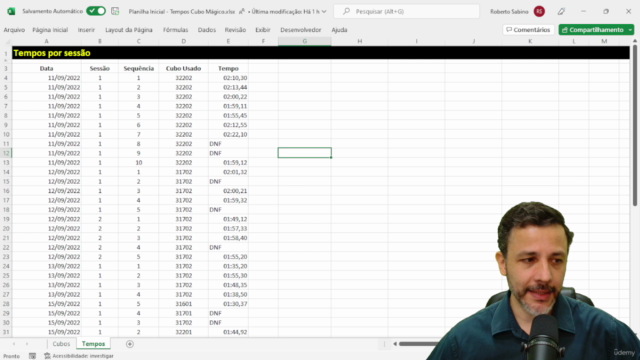Screen dimensions: 640x360
Task: Click the Pesquisar search field
Action: [407, 11]
